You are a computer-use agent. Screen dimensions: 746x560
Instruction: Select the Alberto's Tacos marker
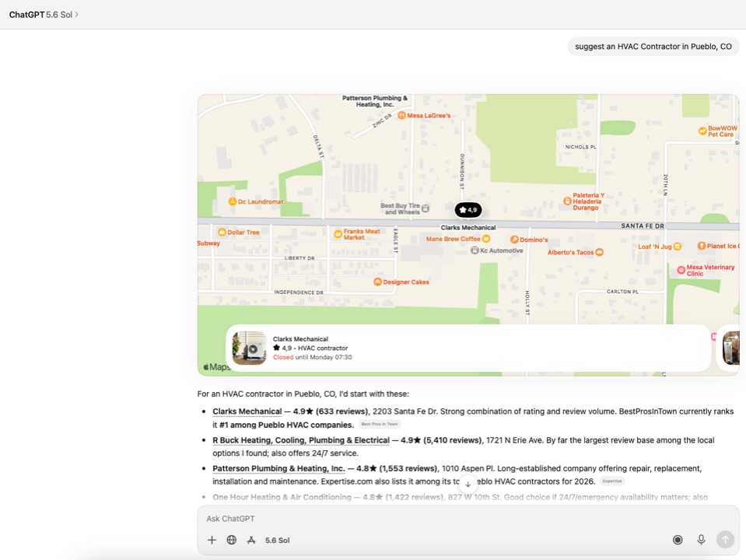point(600,253)
